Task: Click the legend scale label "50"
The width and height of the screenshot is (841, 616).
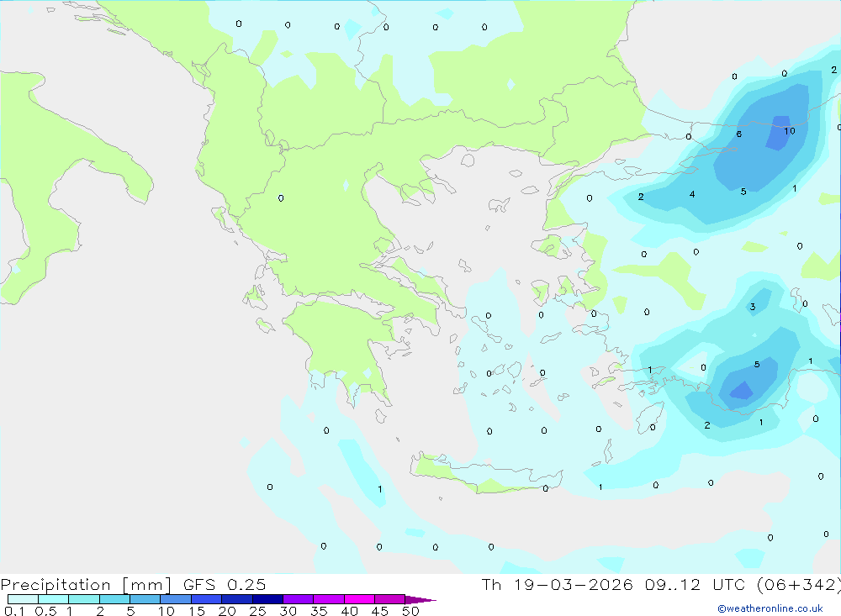Action: click(410, 611)
